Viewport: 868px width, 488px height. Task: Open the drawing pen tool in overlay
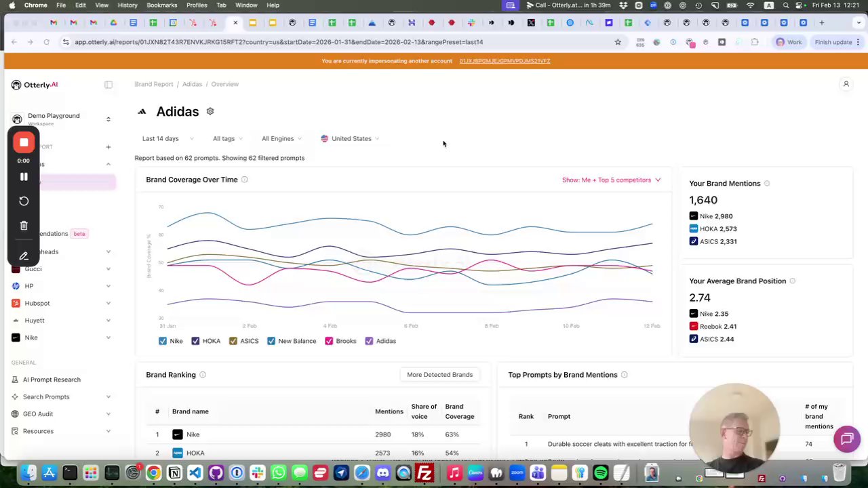24,256
